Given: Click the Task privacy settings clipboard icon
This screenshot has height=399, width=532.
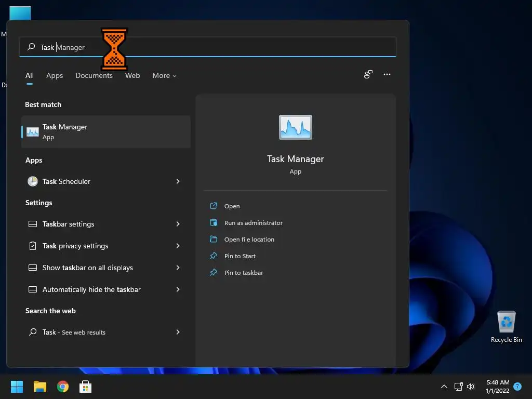Looking at the screenshot, I should [x=33, y=246].
